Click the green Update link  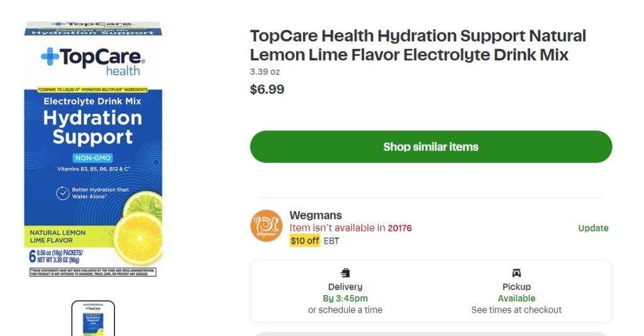pyautogui.click(x=593, y=228)
